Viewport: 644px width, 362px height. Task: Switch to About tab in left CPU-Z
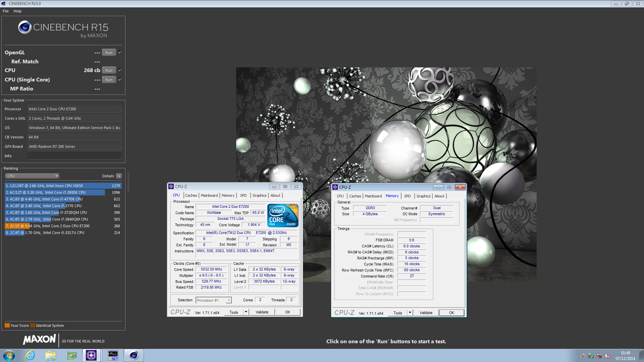275,195
